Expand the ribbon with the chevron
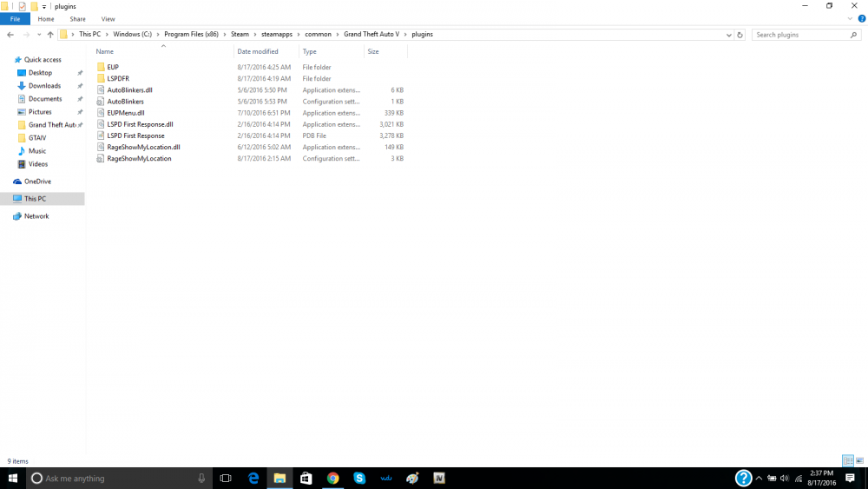 [x=850, y=19]
